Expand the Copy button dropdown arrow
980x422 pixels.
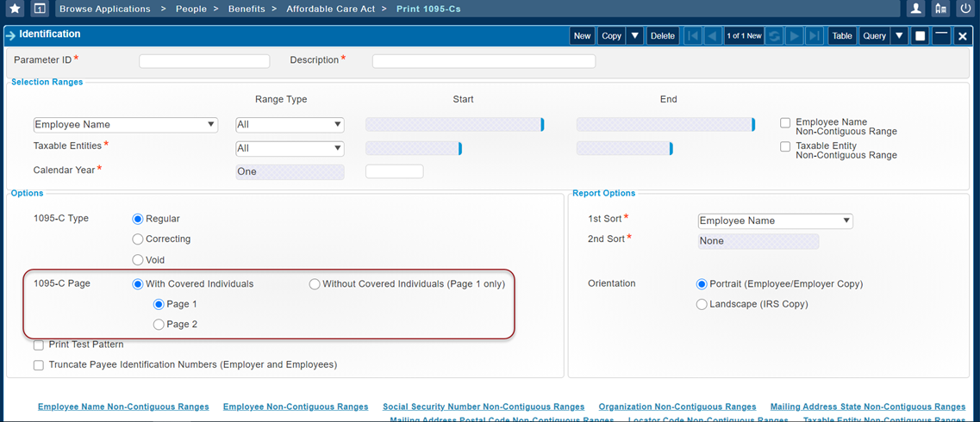coord(635,36)
